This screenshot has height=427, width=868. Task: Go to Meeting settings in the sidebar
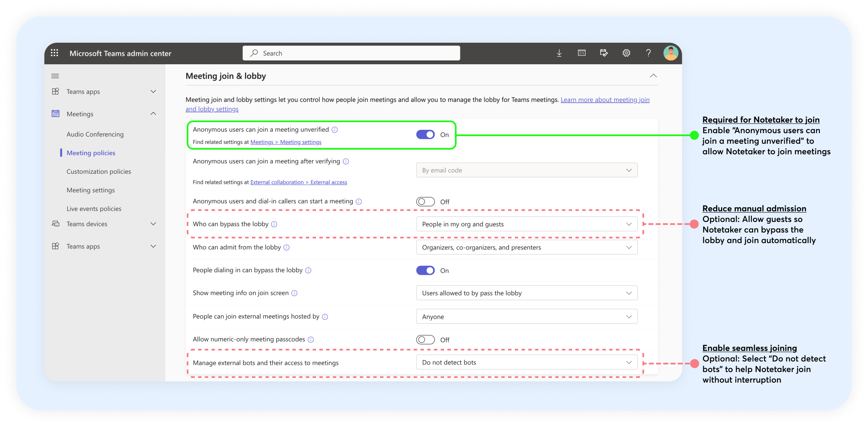pos(91,190)
